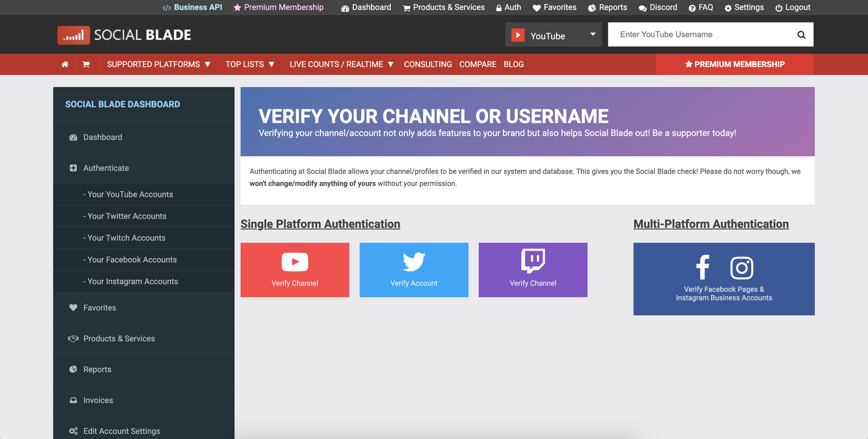Click the home icon in red navbar
Screen dimensions: 868x439
tap(65, 64)
